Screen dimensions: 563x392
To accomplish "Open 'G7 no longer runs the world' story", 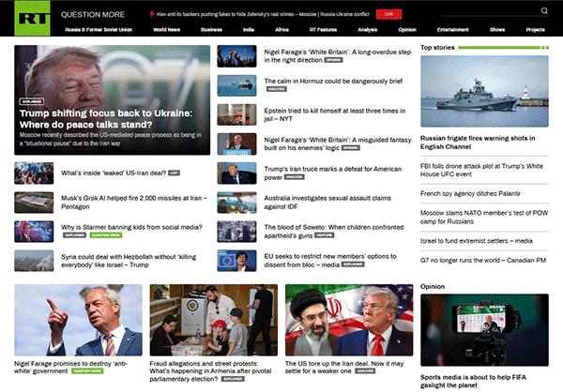I will (483, 261).
